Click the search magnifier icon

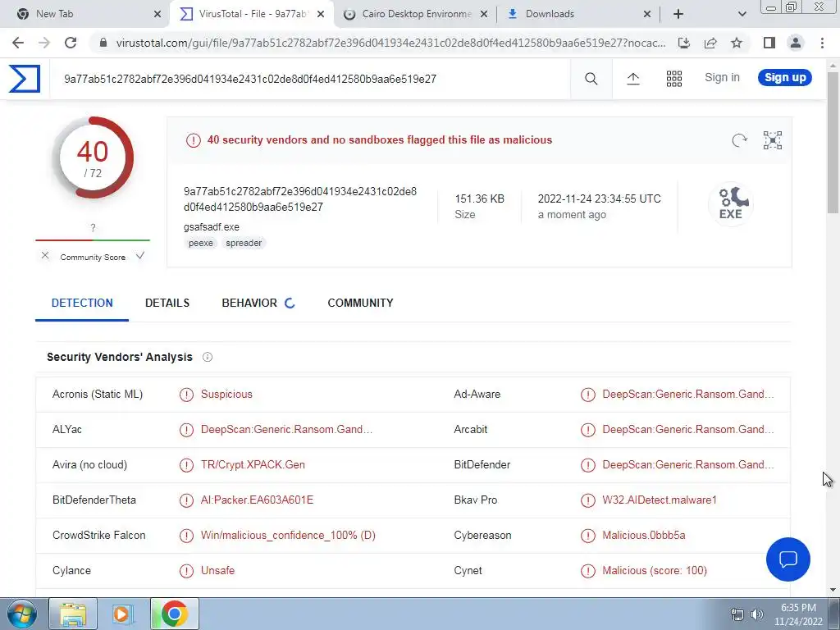click(x=591, y=79)
